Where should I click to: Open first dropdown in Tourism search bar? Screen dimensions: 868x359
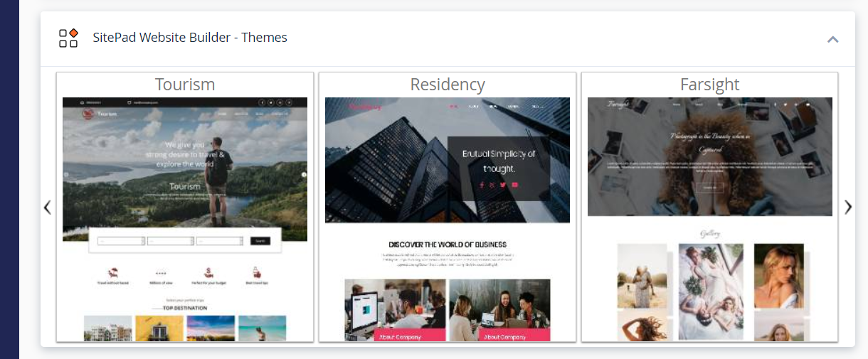(122, 241)
